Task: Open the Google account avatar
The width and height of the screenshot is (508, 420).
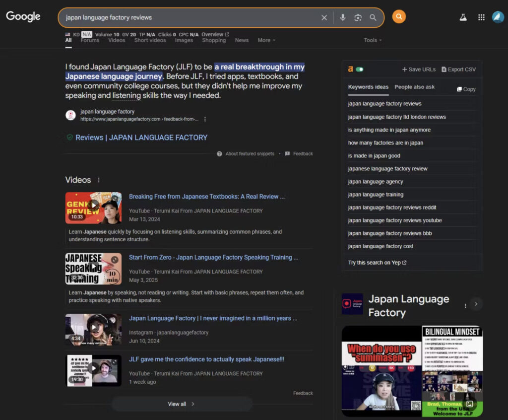Action: 498,17
